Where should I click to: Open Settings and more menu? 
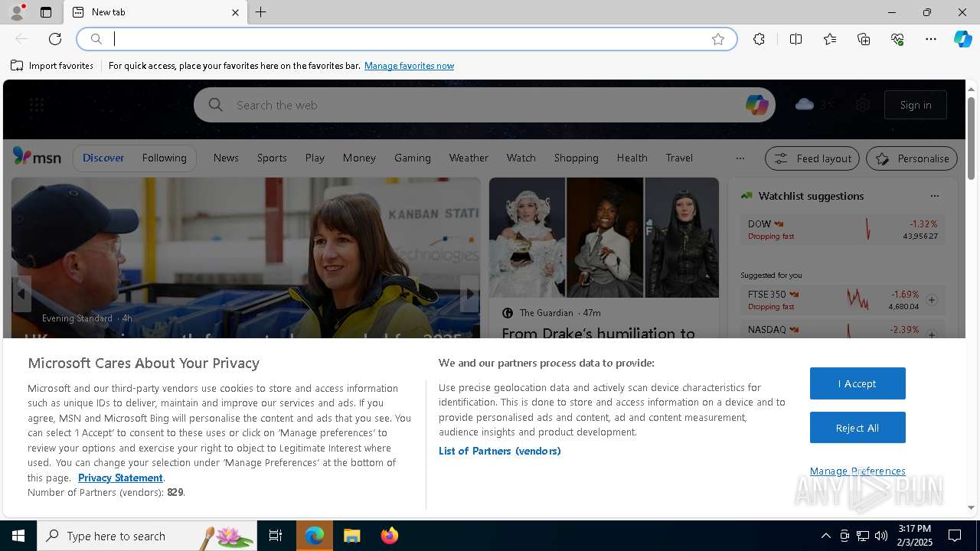(931, 39)
